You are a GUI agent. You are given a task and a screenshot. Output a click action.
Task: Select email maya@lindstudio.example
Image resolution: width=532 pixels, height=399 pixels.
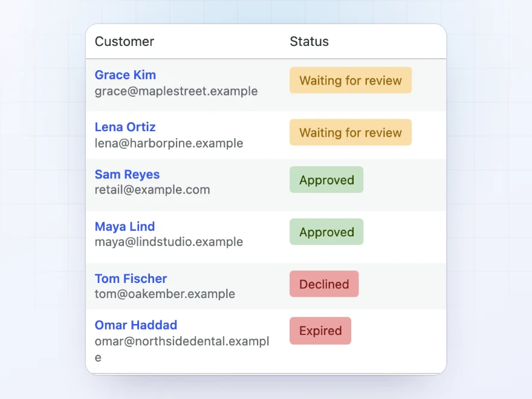click(169, 242)
